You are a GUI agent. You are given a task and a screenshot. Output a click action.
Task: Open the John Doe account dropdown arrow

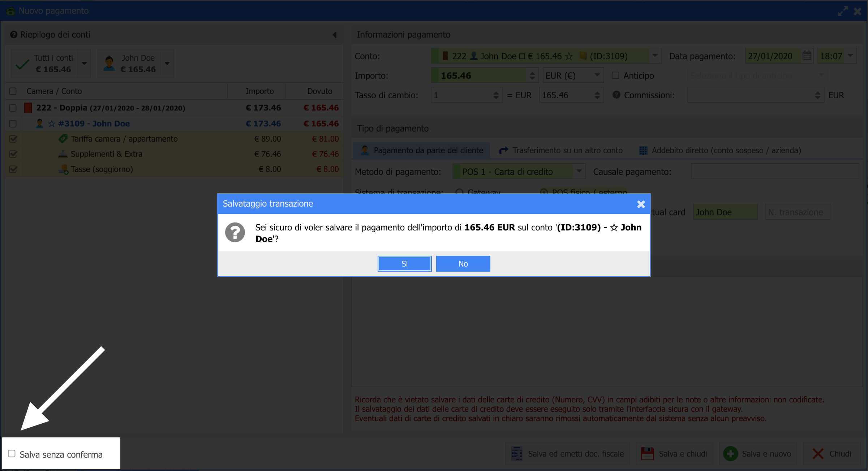167,64
